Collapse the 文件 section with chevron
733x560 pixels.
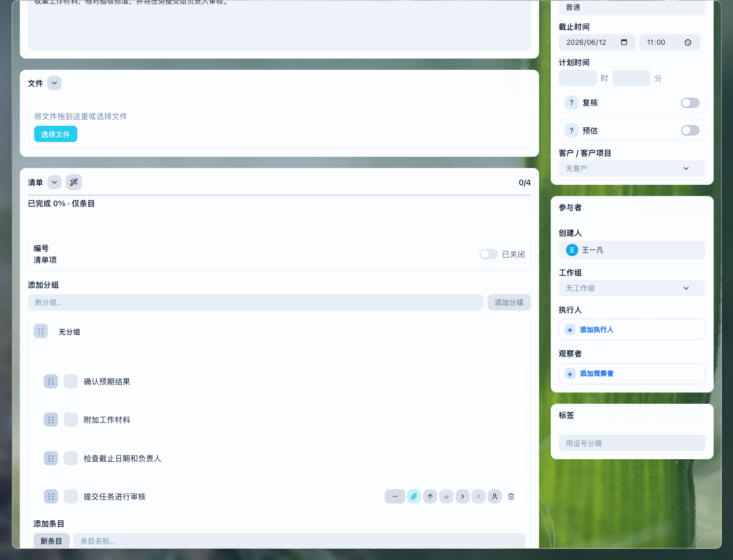pyautogui.click(x=54, y=83)
